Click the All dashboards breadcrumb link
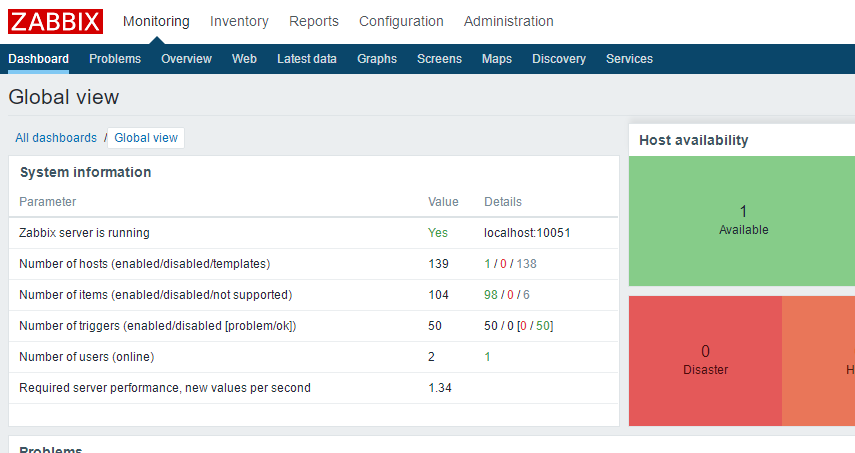This screenshot has width=855, height=453. [56, 138]
